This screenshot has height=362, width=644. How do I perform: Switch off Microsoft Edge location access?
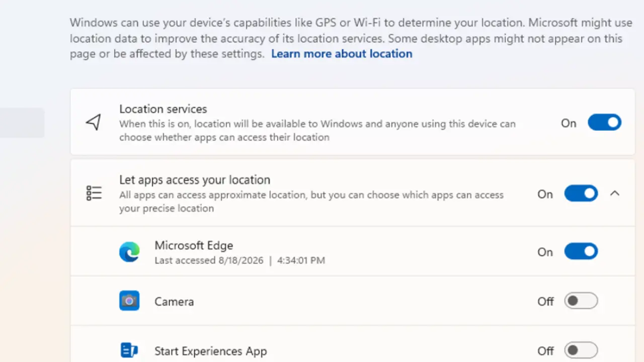tap(581, 251)
